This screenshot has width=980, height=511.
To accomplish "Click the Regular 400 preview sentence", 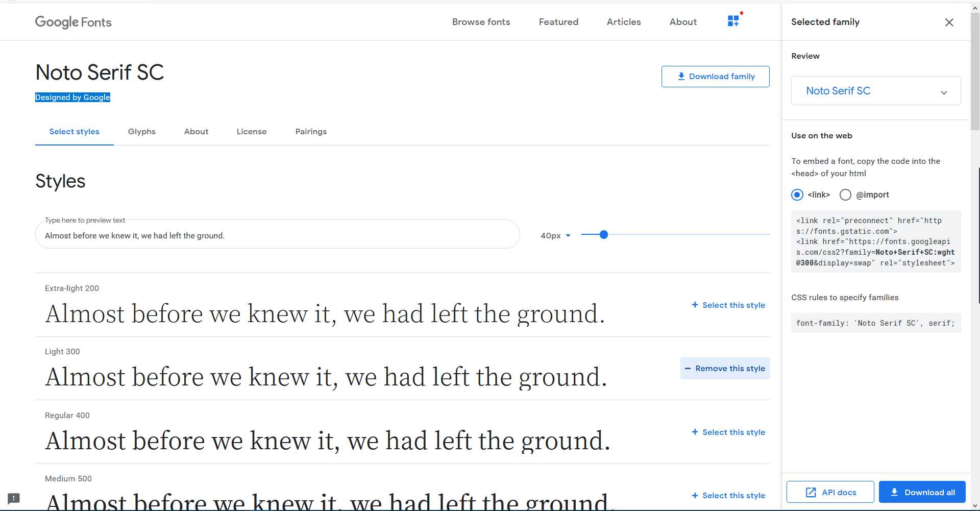I will pos(328,441).
